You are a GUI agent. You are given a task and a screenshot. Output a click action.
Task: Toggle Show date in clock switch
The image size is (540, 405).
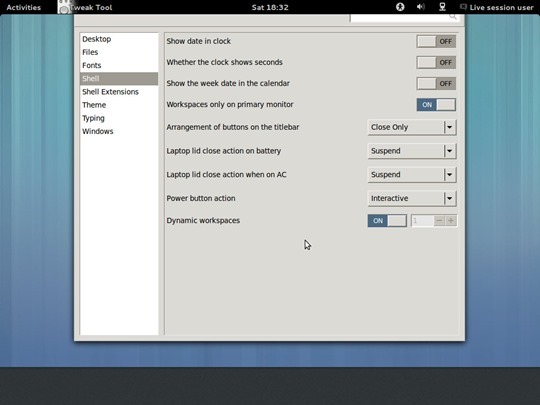[x=436, y=41]
